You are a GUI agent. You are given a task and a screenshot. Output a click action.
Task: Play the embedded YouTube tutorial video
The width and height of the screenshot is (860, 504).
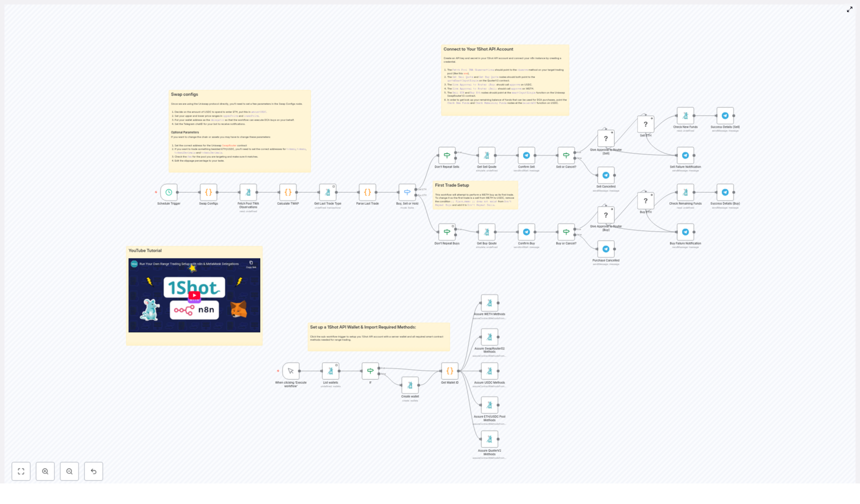(194, 294)
